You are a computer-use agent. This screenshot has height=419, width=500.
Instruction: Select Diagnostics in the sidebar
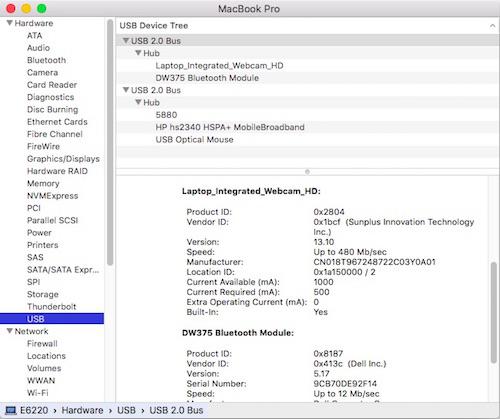50,97
